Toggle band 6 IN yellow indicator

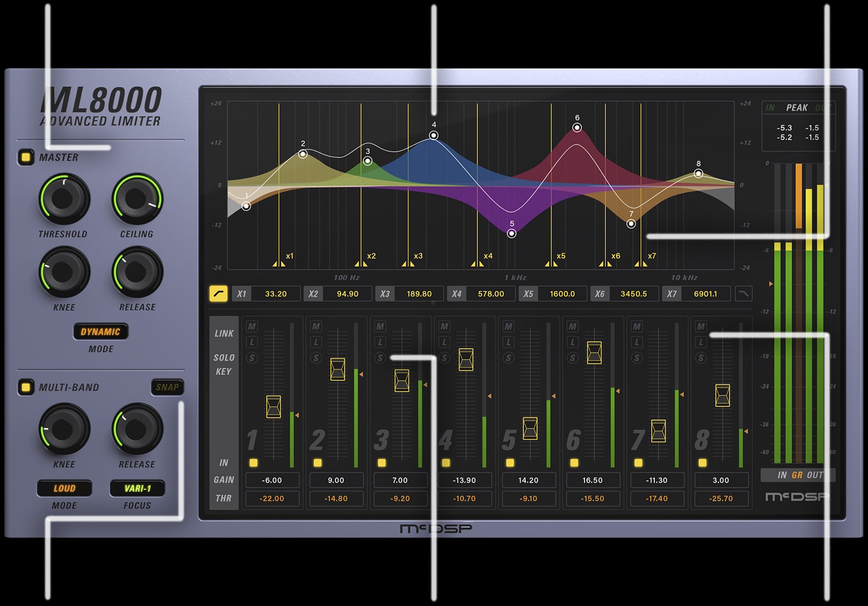[574, 463]
